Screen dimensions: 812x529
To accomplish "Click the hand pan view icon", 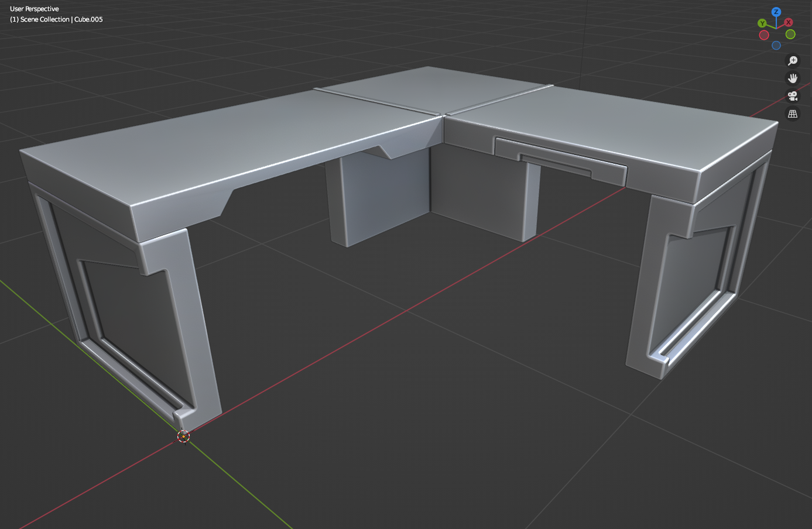I will tap(793, 78).
